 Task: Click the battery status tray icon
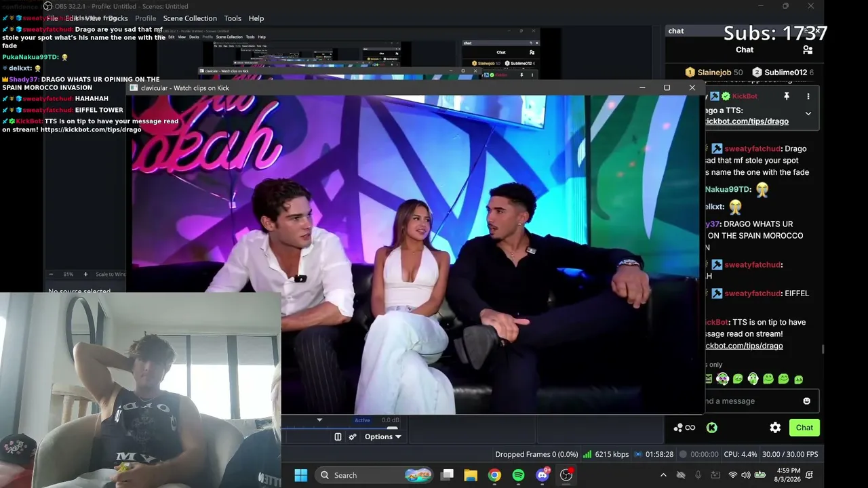760,475
